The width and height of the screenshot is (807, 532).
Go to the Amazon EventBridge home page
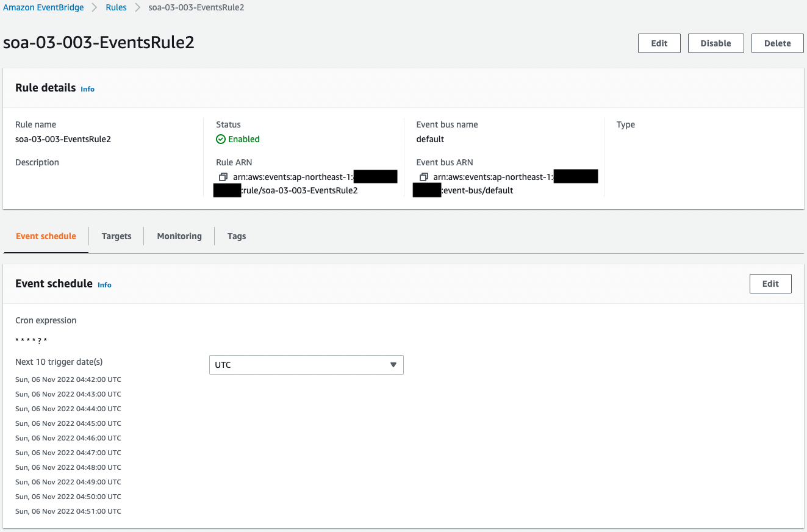[x=43, y=7]
